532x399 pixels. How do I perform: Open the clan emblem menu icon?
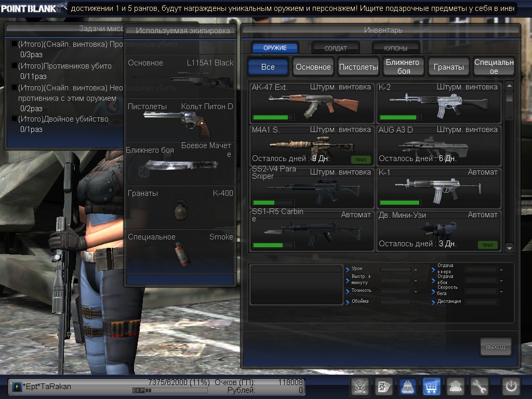coord(360,386)
